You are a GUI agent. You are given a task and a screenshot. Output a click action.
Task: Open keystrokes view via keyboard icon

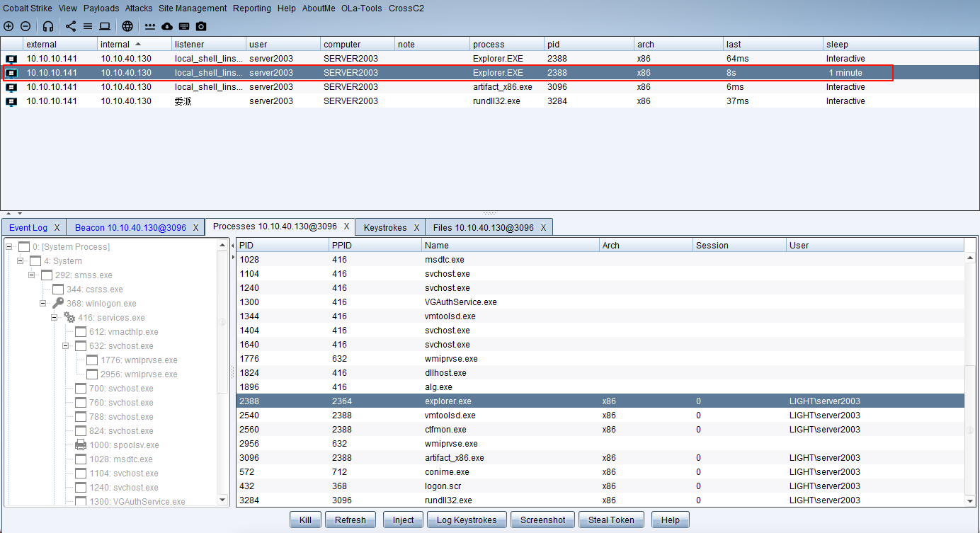coord(184,26)
